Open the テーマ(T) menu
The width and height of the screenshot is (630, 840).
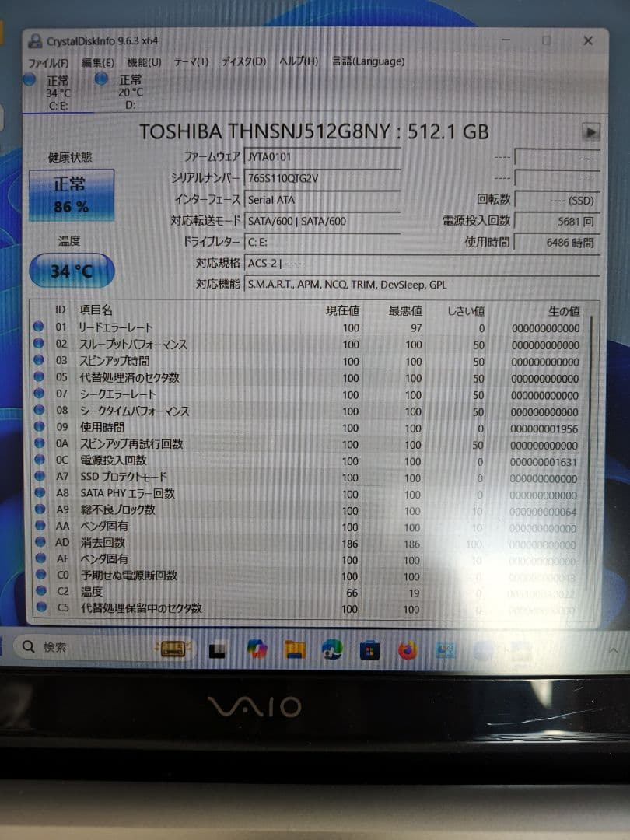[187, 61]
